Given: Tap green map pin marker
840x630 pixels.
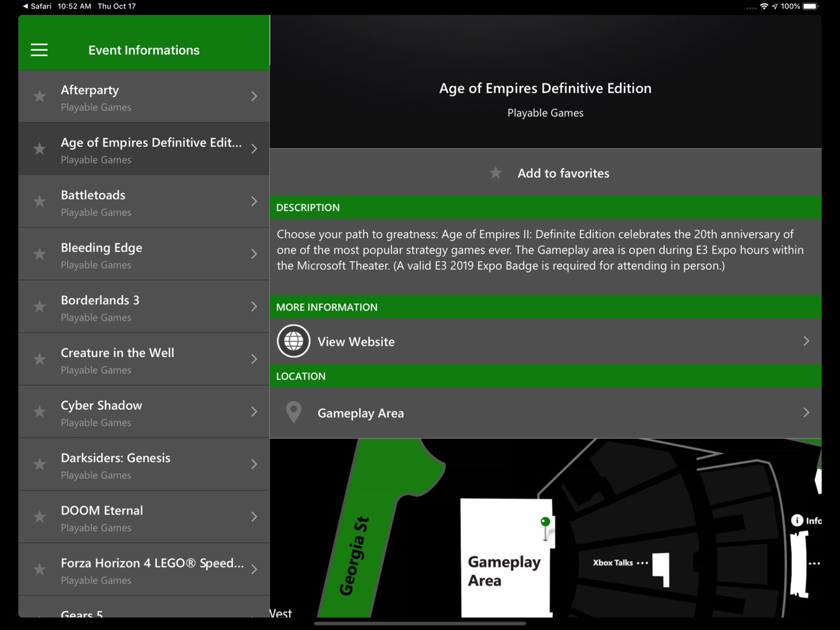Looking at the screenshot, I should (546, 528).
